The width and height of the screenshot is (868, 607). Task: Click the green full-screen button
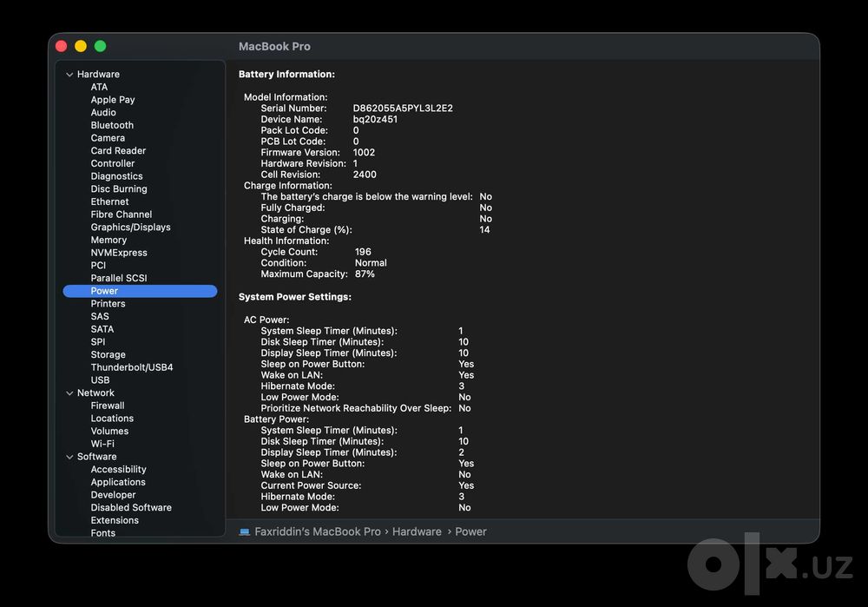[100, 46]
